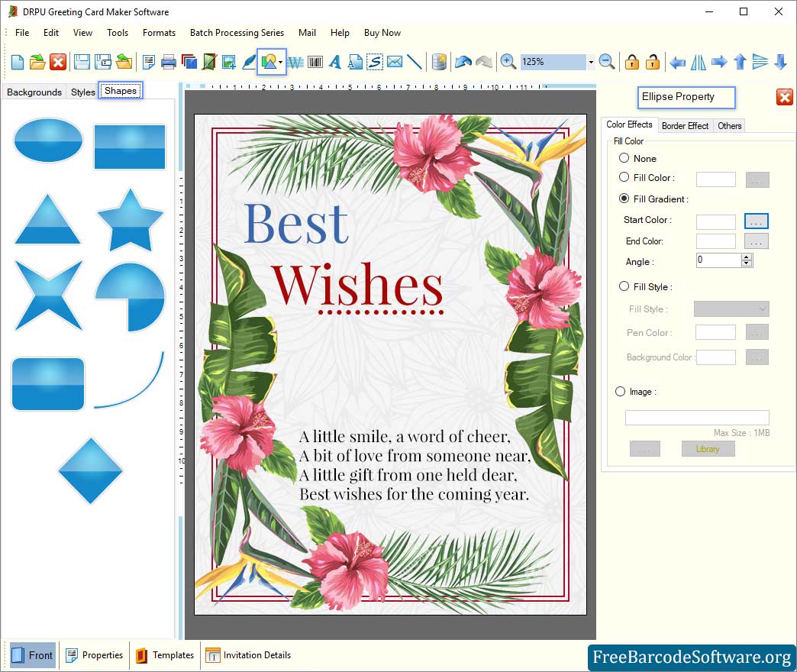This screenshot has height=672, width=797.
Task: Click the Angle input field
Action: 718,260
